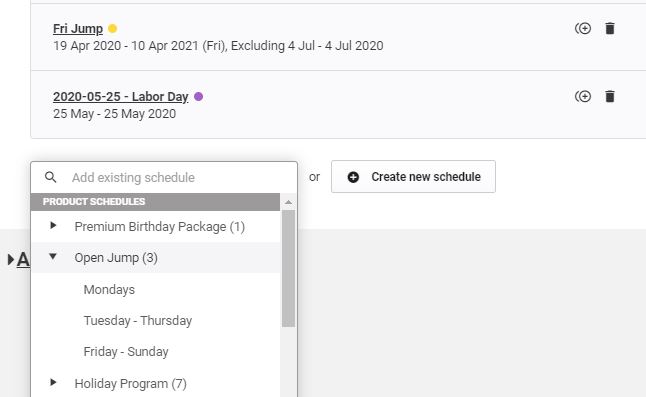Click plus icon on Create new schedule
Screen dimensions: 646x397
pyautogui.click(x=353, y=177)
